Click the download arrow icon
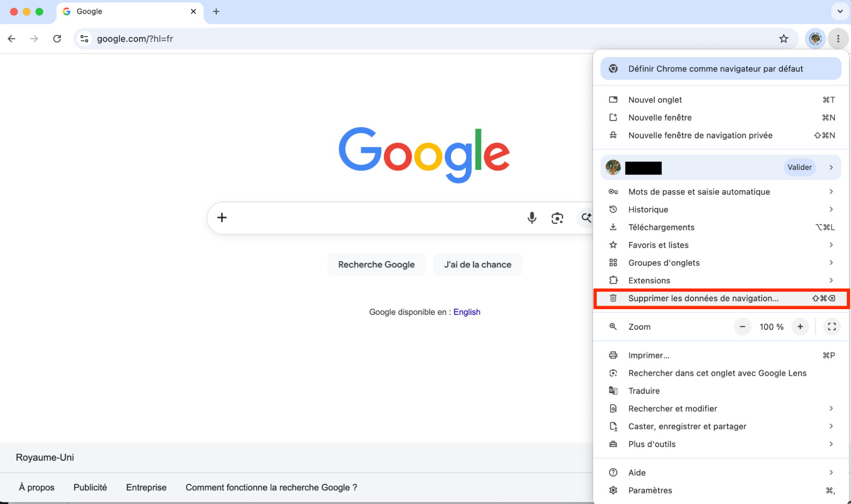Image resolution: width=851 pixels, height=504 pixels. [613, 227]
